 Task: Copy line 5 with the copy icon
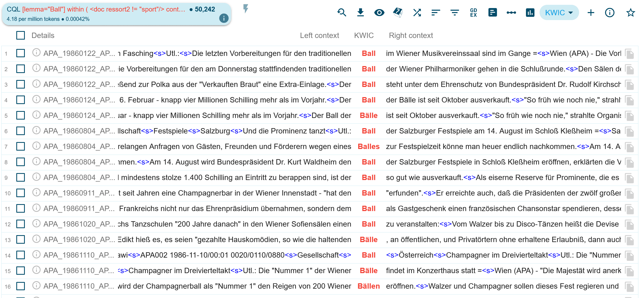click(x=630, y=116)
